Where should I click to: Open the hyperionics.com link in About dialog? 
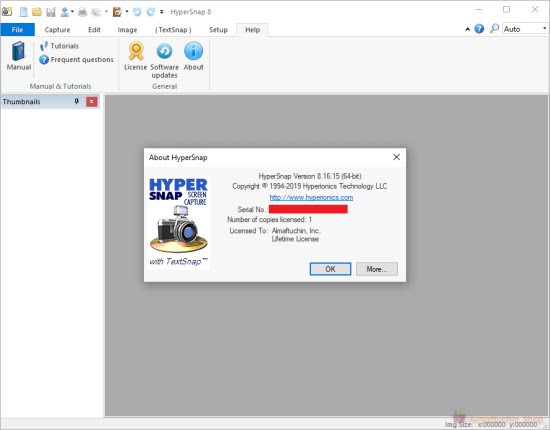coord(311,197)
